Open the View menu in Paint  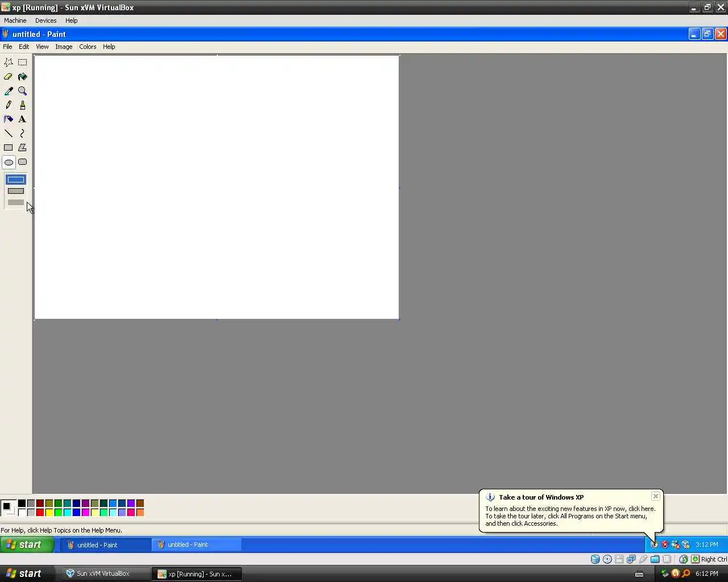(x=42, y=47)
